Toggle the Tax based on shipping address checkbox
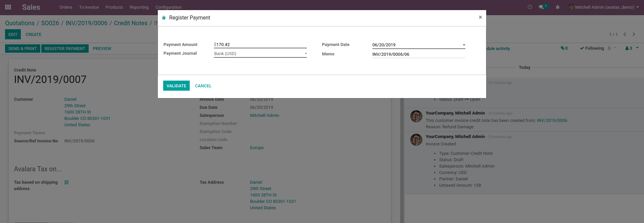Screen dimensions: 644x223 (66, 182)
